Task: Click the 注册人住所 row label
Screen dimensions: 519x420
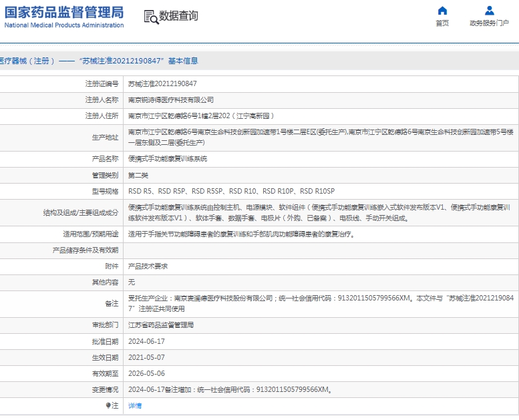Action: (102, 116)
